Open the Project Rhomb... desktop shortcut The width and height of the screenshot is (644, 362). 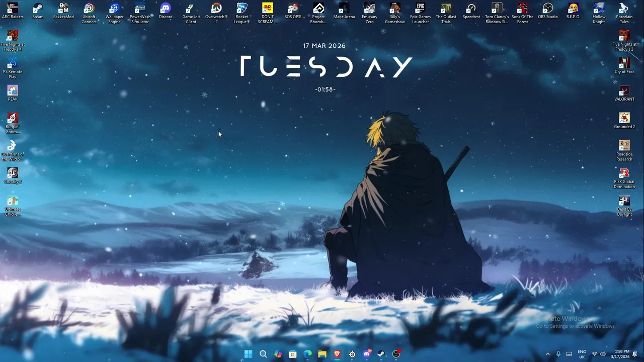[x=318, y=13]
